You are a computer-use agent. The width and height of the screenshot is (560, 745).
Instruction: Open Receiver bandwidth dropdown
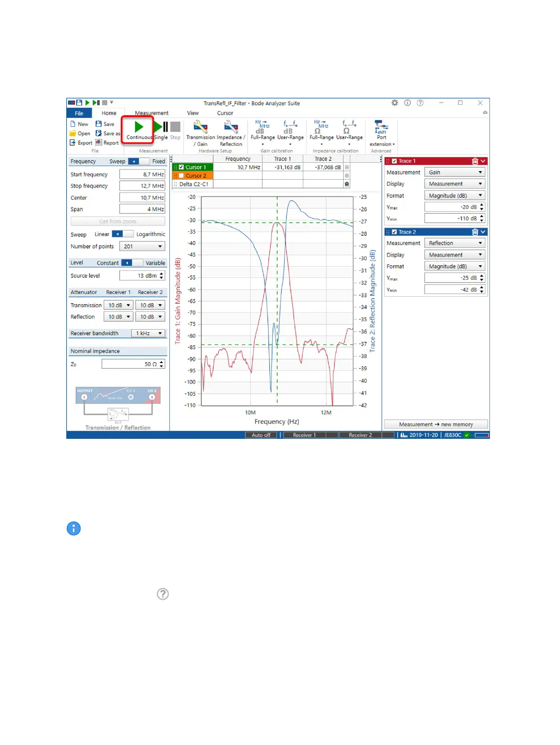[x=148, y=333]
